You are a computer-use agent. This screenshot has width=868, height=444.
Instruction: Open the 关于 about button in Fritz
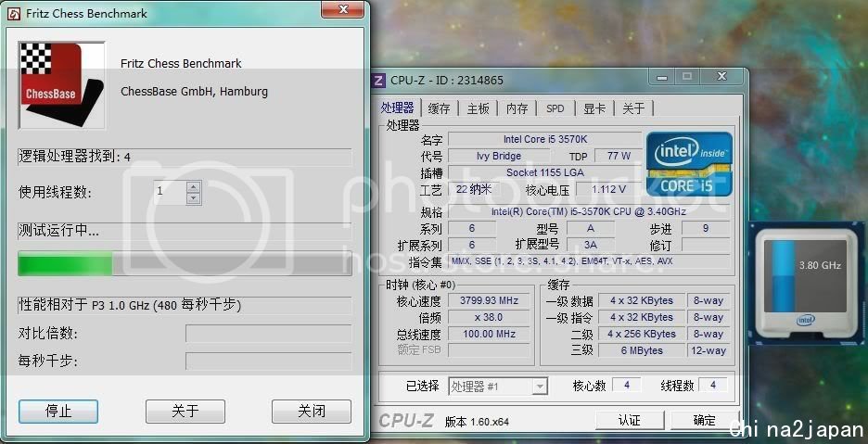[x=185, y=412]
